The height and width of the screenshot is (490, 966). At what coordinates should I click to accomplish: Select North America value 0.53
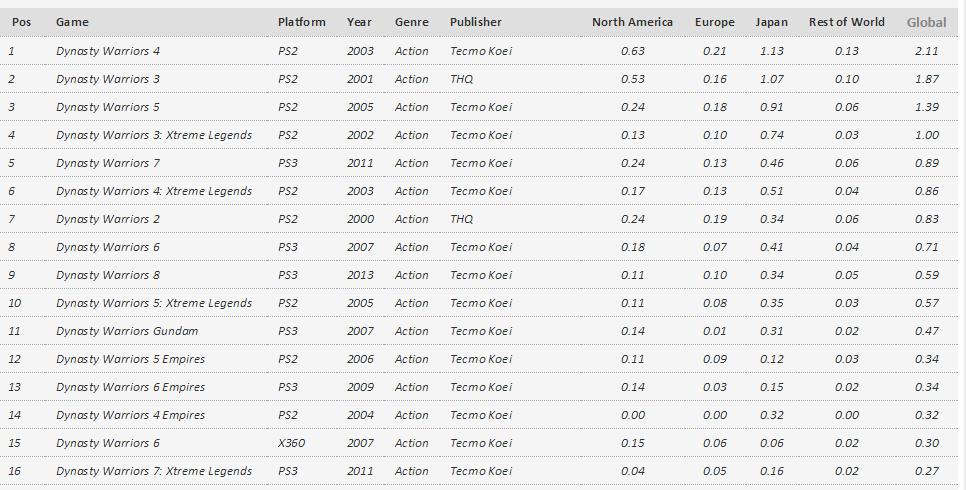[633, 79]
